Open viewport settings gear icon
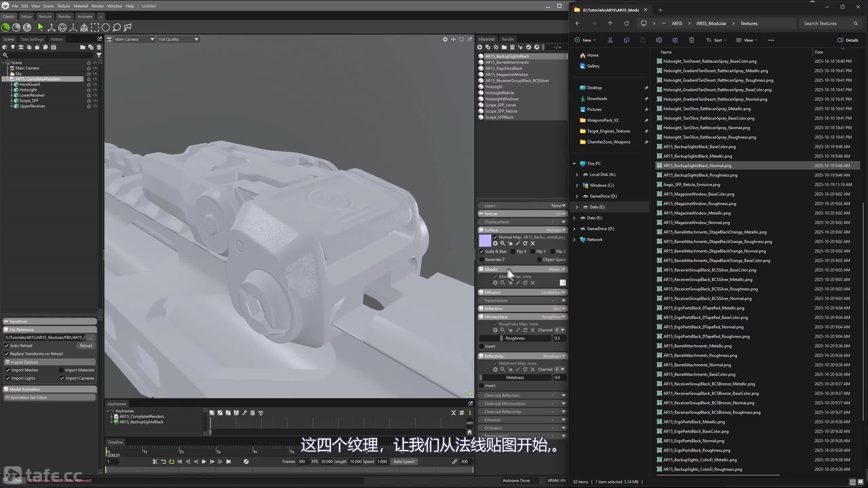The height and width of the screenshot is (488, 868). 445,39
